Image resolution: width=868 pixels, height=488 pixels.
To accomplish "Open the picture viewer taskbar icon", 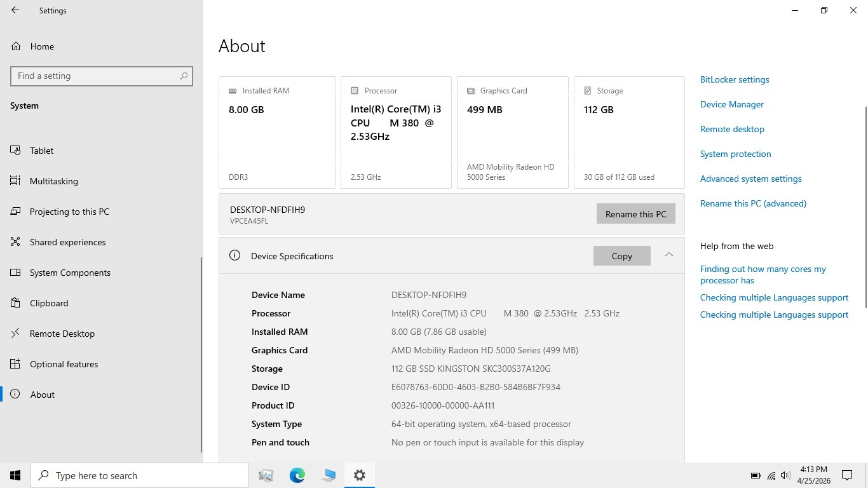I will click(266, 475).
